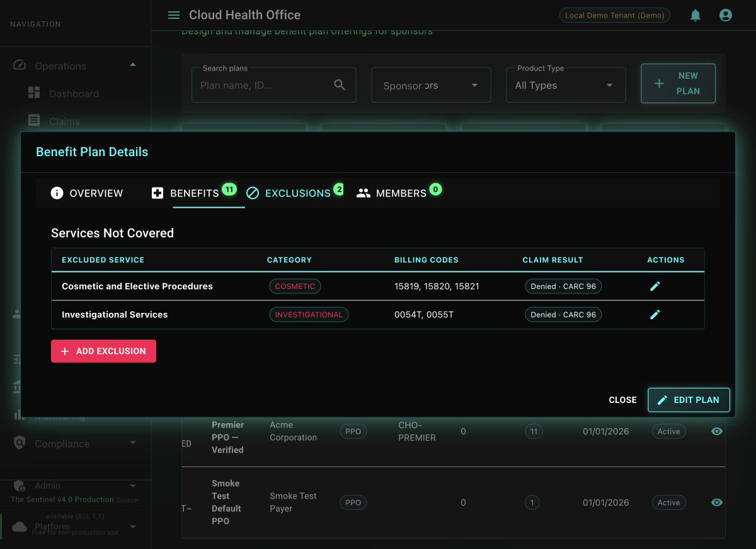Viewport: 756px width, 549px height.
Task: Click the benefits count 11 badge in table
Action: [534, 431]
